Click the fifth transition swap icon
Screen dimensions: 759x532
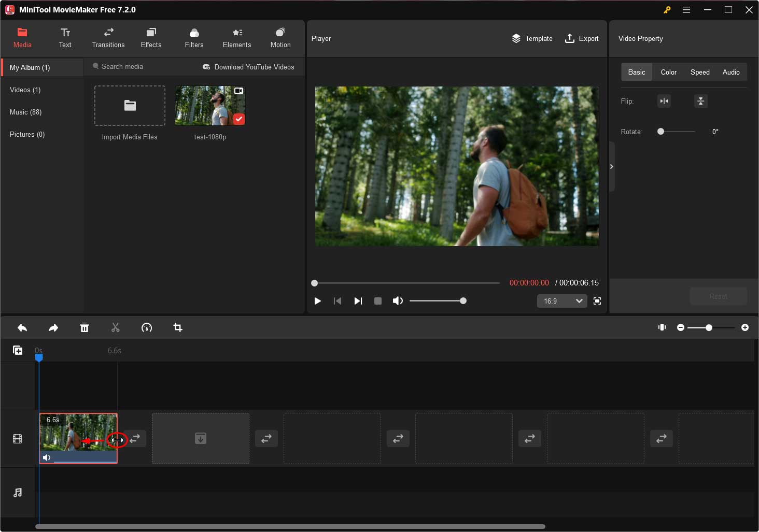662,438
